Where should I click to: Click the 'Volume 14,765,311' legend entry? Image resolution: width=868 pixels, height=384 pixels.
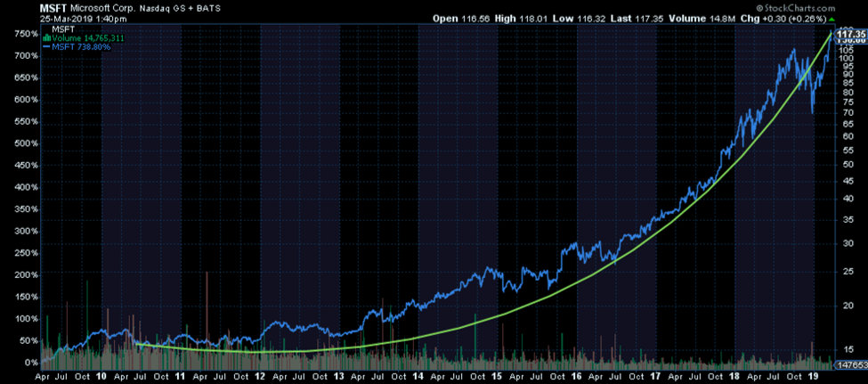(x=87, y=39)
